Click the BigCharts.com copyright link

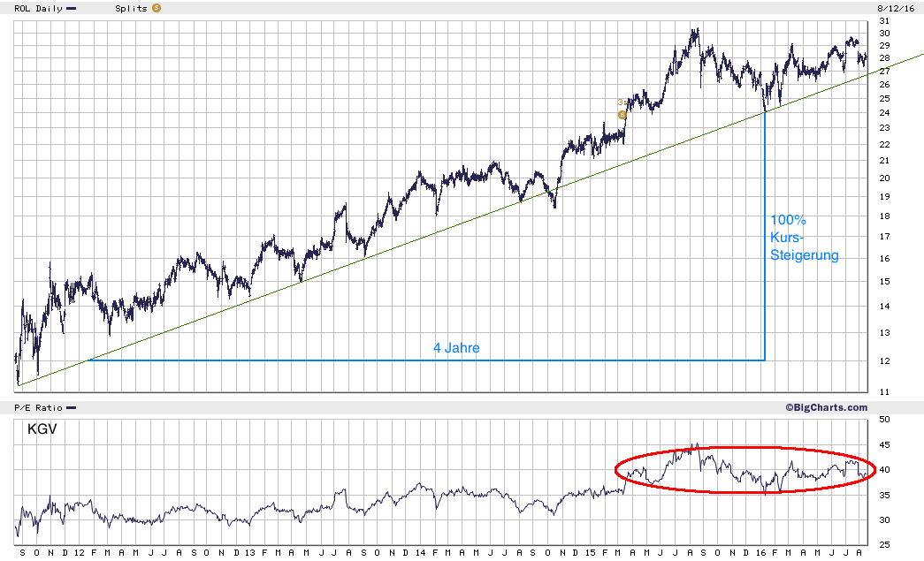click(x=826, y=407)
